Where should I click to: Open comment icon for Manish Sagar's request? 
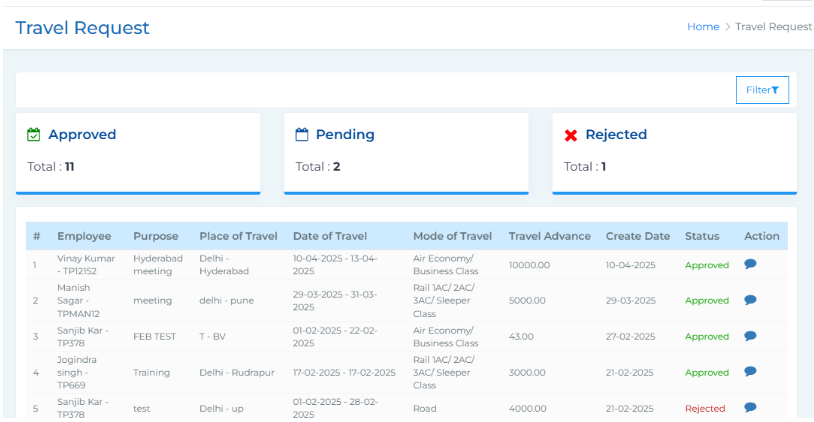tap(750, 300)
